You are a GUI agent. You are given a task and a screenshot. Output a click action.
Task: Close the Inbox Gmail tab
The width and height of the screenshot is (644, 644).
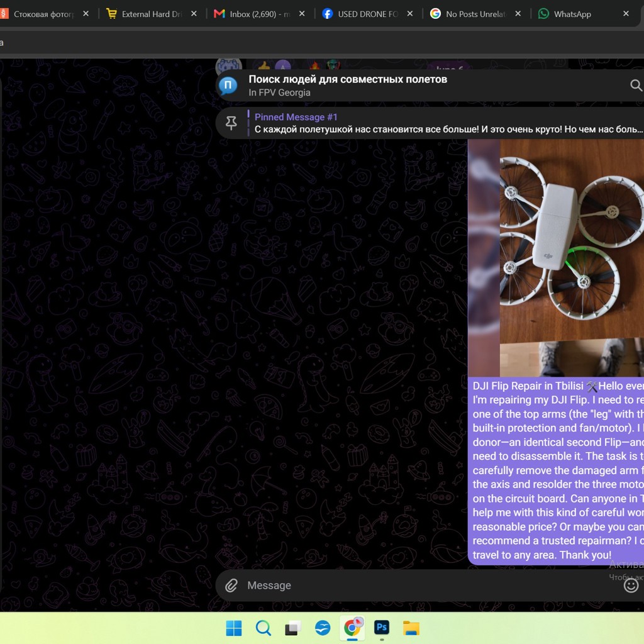pos(302,14)
